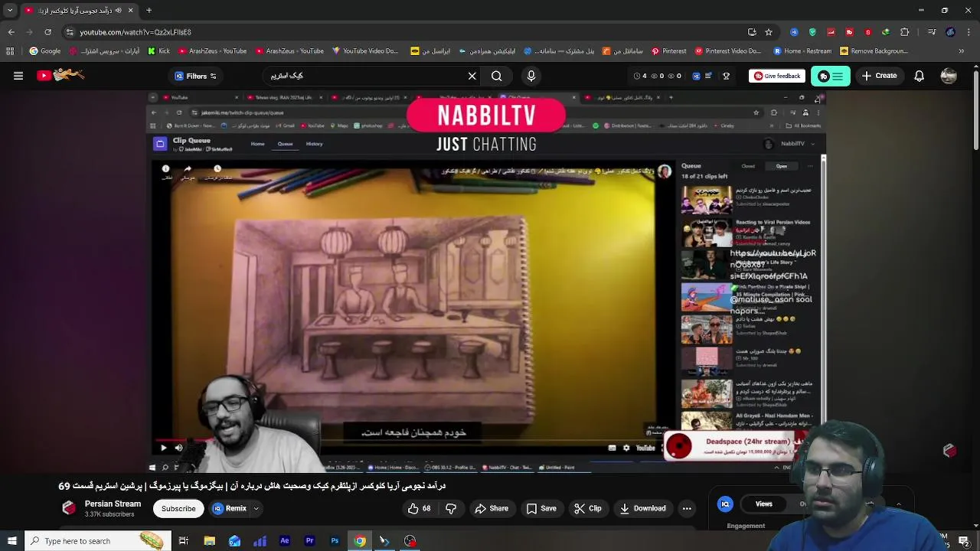Open the Chrome profile icon
980x551 pixels.
coord(950,32)
